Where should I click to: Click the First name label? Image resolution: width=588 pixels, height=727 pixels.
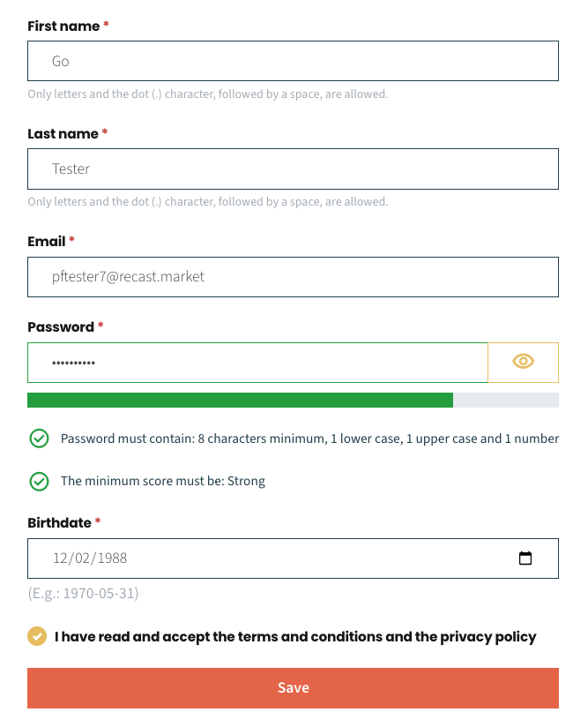coord(63,26)
